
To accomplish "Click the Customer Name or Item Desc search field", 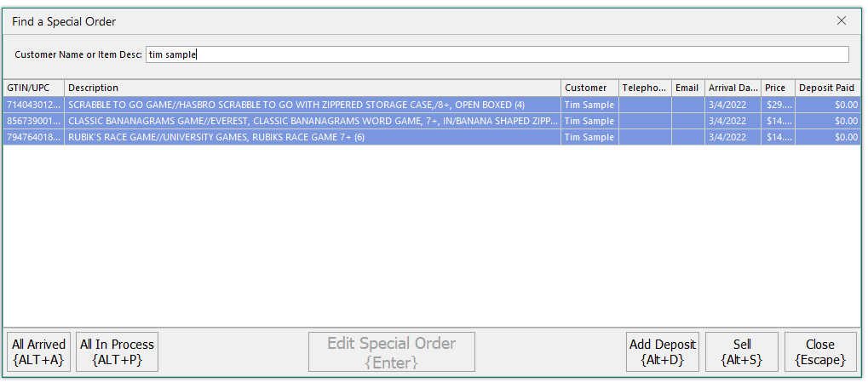I will [497, 54].
